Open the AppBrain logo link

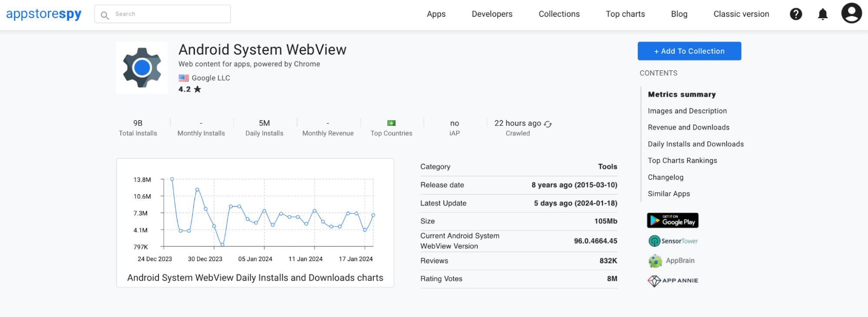tap(671, 261)
